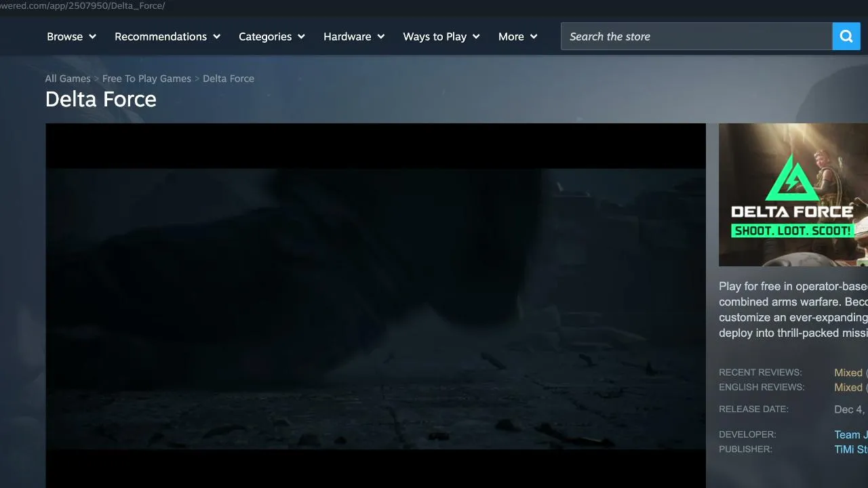868x488 pixels.
Task: Open the publisher link starting with TiMi
Action: [x=851, y=449]
